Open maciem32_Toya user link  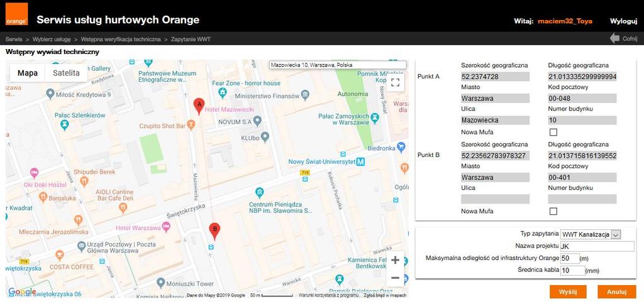point(565,21)
